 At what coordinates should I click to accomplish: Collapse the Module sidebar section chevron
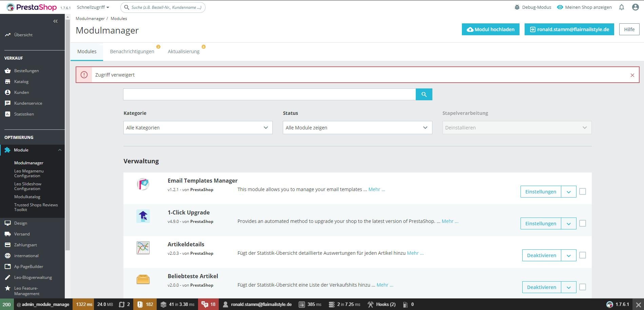(60, 150)
